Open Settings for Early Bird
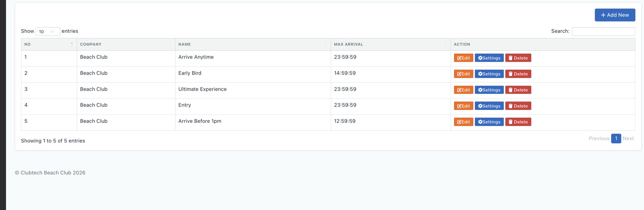 (x=489, y=74)
